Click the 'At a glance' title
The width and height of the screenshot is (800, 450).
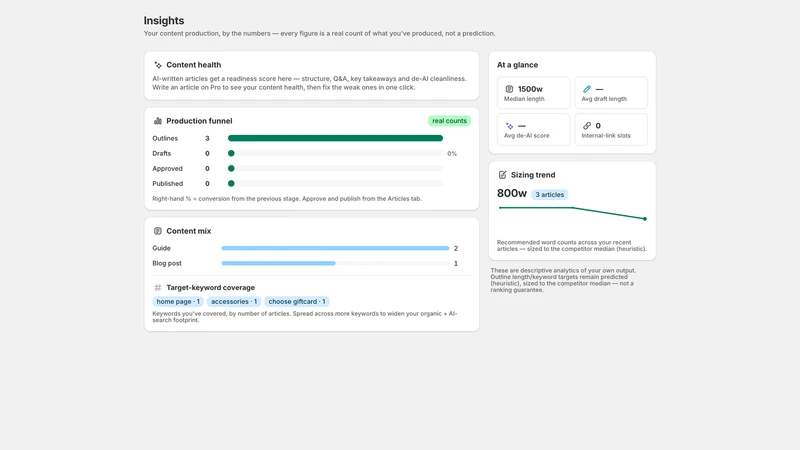pyautogui.click(x=517, y=65)
